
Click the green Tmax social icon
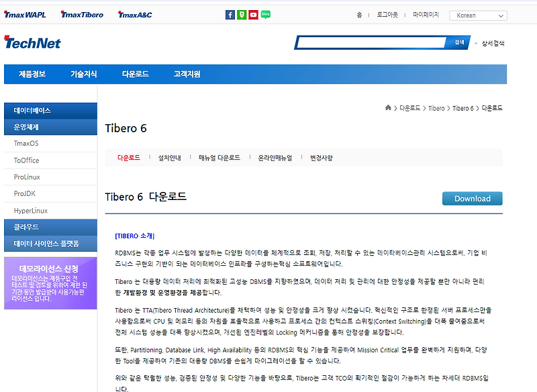(x=241, y=14)
